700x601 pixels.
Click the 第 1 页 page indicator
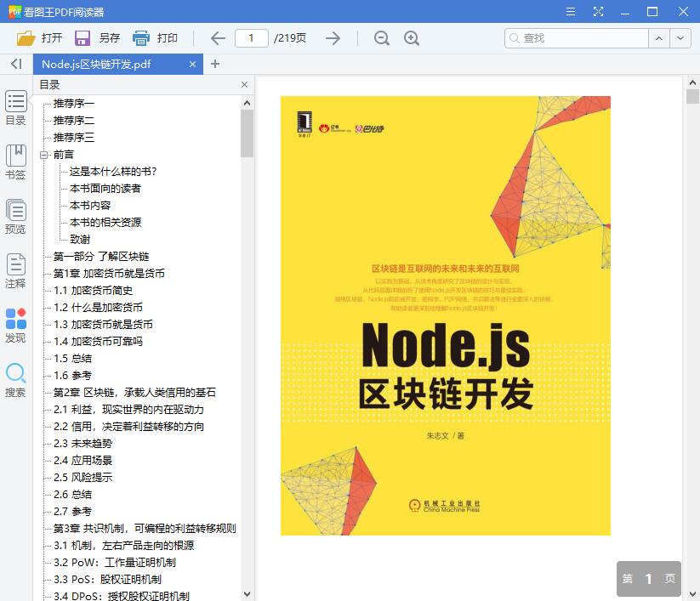[649, 579]
